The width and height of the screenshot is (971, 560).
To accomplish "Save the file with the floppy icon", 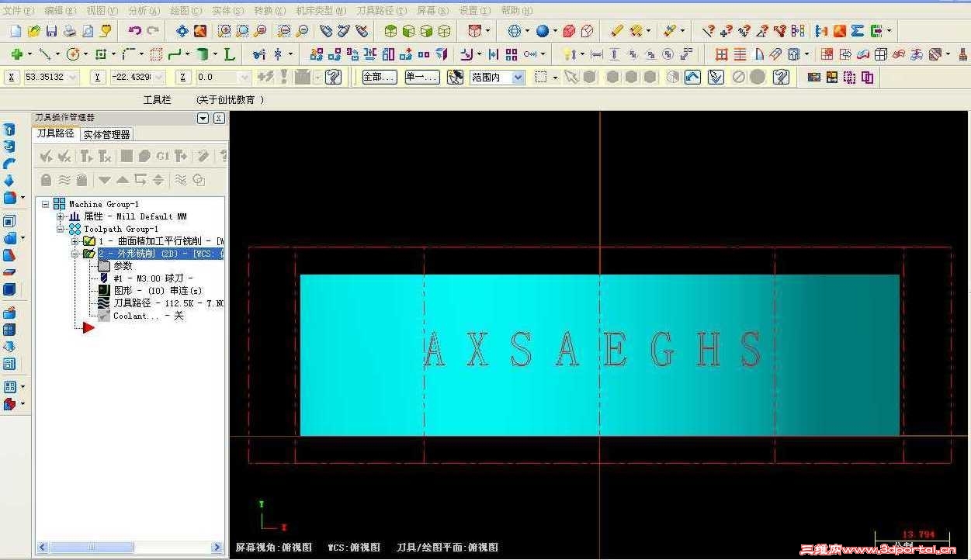I will tap(51, 31).
